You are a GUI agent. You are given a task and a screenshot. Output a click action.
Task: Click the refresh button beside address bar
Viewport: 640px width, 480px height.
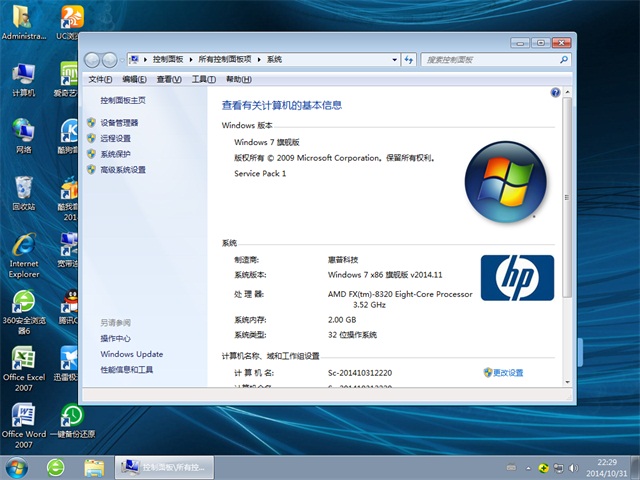point(409,60)
